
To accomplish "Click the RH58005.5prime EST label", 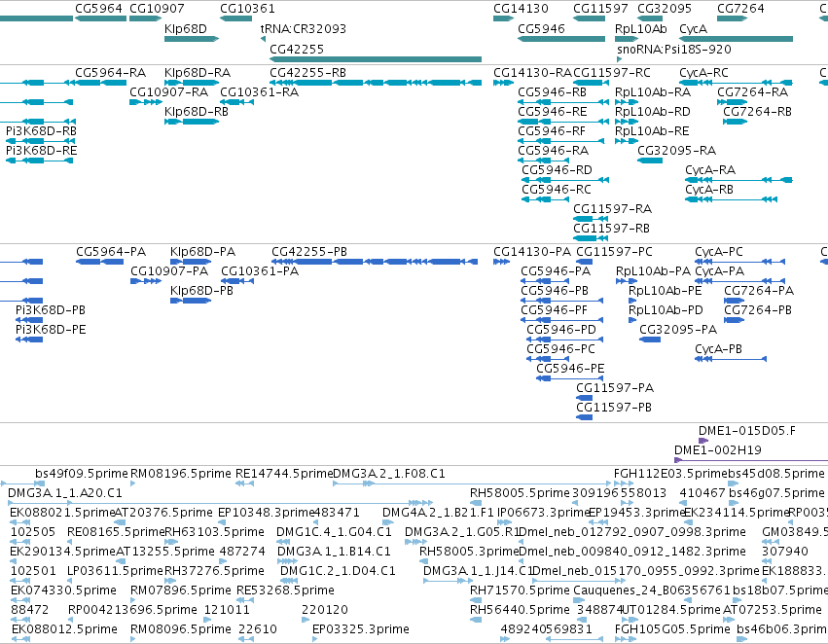I will point(521,493).
